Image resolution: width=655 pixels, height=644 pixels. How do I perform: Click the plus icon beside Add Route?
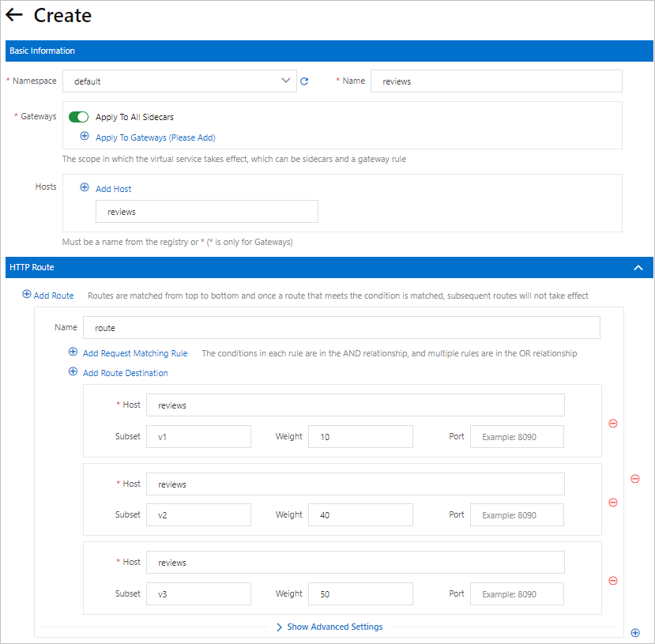27,295
